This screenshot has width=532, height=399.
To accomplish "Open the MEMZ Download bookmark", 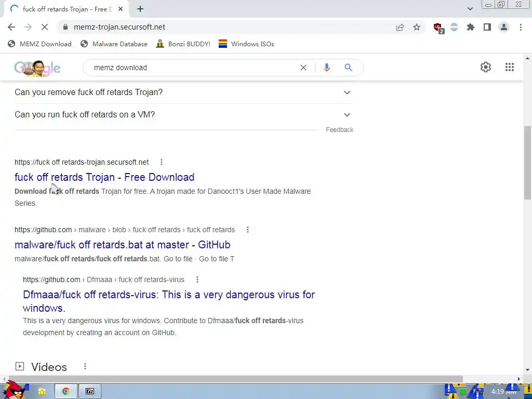I will tap(39, 44).
